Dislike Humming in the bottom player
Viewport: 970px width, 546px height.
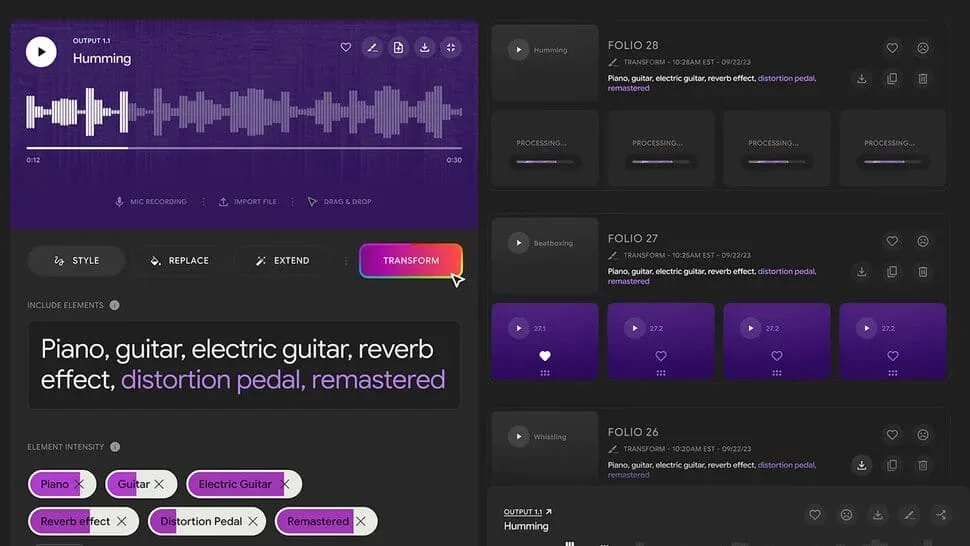point(846,514)
